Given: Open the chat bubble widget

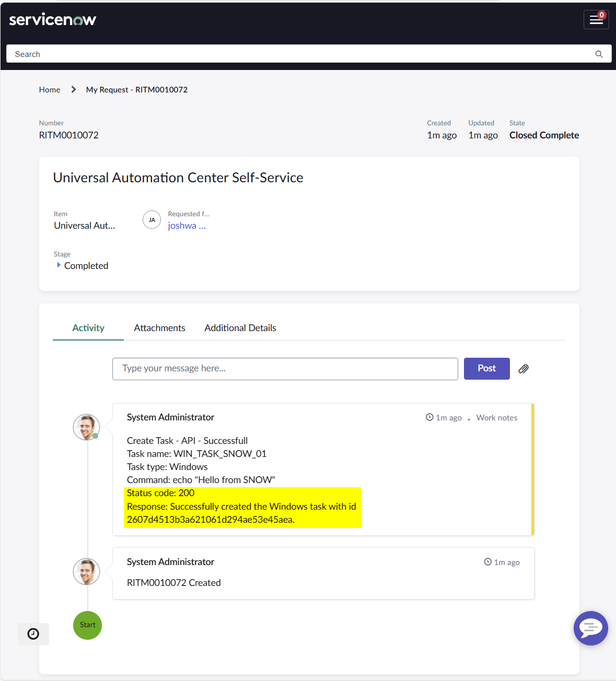Looking at the screenshot, I should pyautogui.click(x=590, y=628).
